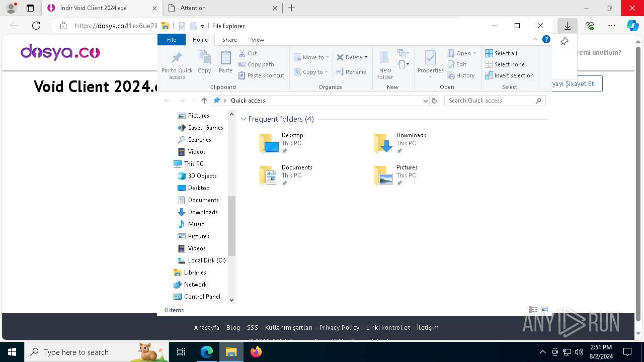Open the Edge Downloads toolbar icon
Screen dimensions: 644x362
point(567,26)
